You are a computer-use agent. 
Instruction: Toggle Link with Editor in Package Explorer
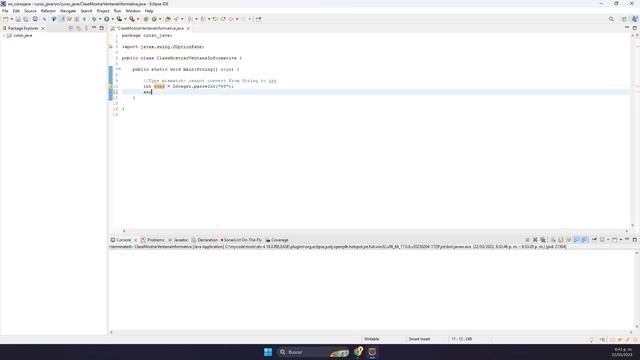(x=78, y=28)
